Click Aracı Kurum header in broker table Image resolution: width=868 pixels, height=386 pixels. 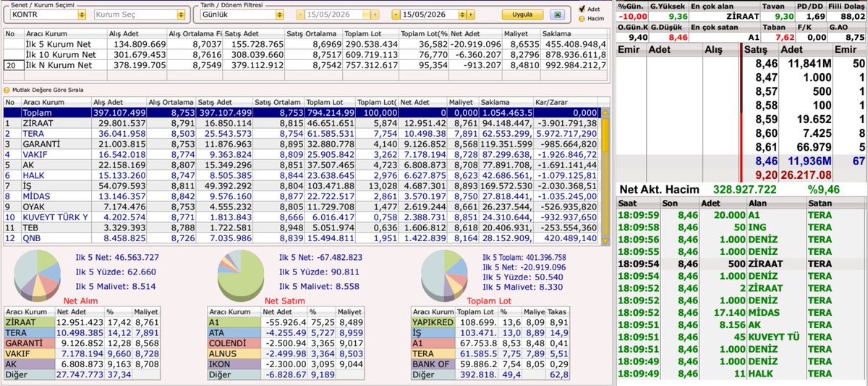56,103
